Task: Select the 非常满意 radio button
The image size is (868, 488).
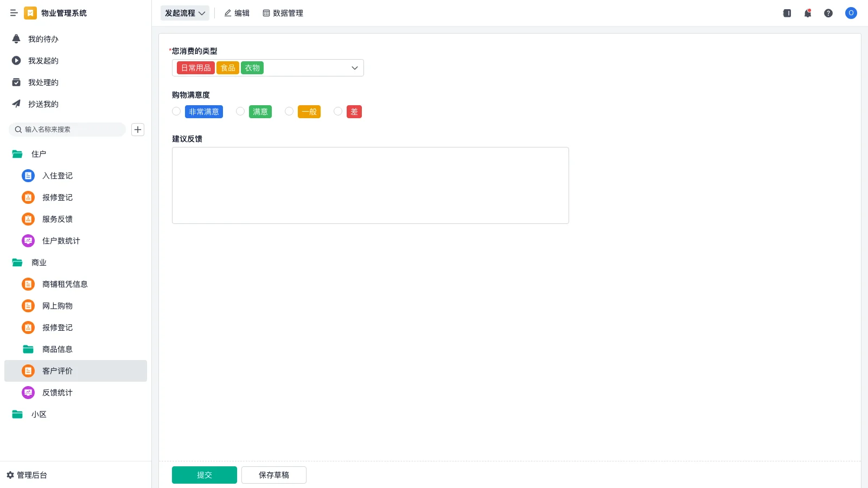Action: point(176,111)
